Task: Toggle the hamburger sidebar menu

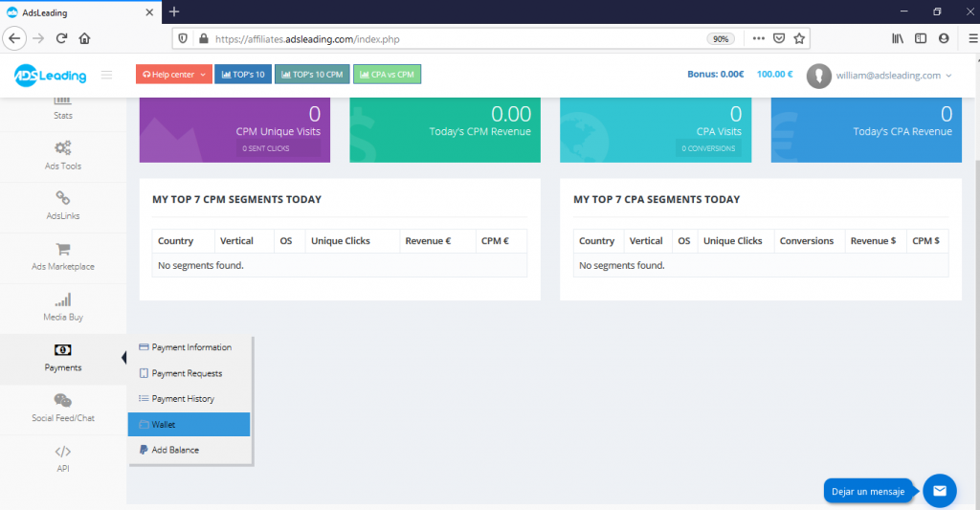Action: (x=107, y=75)
